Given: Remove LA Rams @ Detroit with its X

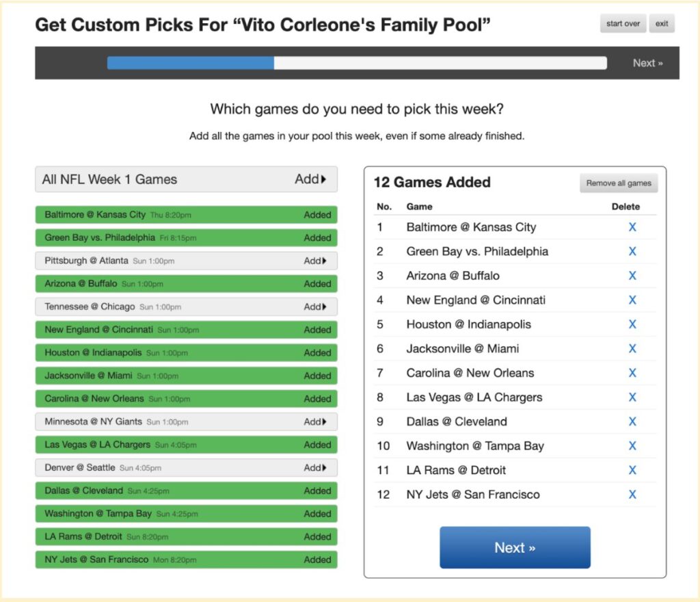Looking at the screenshot, I should click(632, 470).
